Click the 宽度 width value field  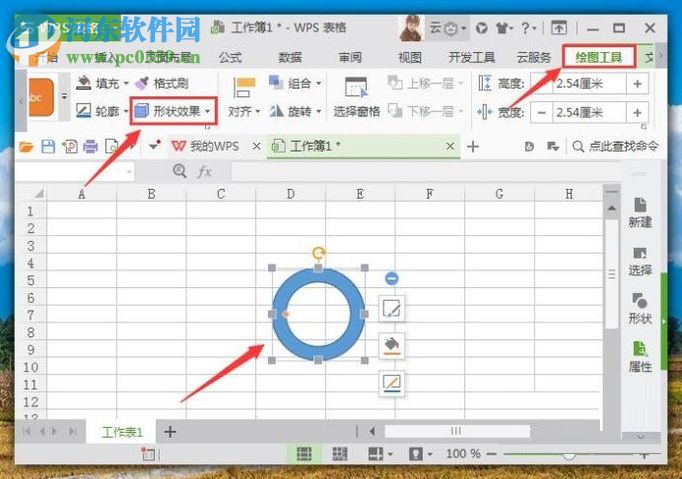589,113
